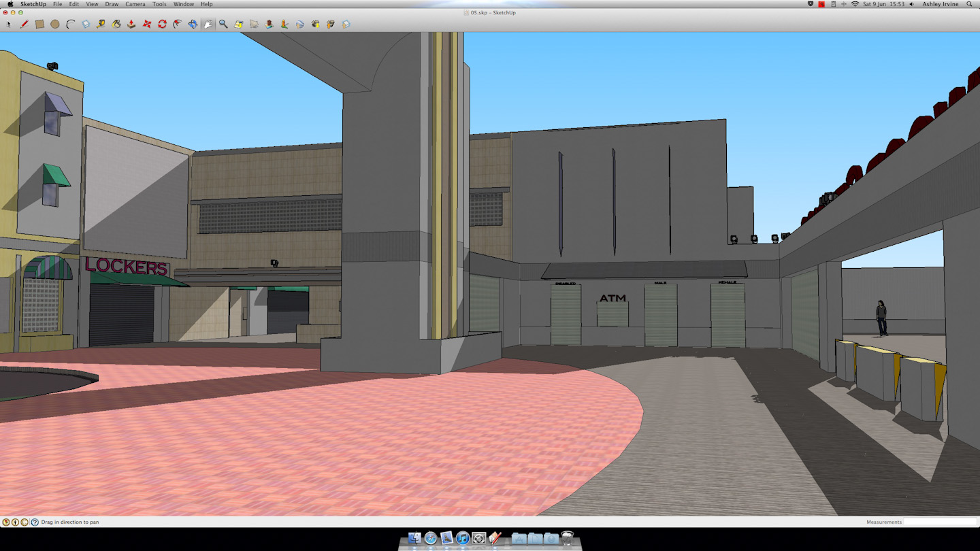The height and width of the screenshot is (551, 980).
Task: Activate the Circle drawing tool
Action: [54, 24]
